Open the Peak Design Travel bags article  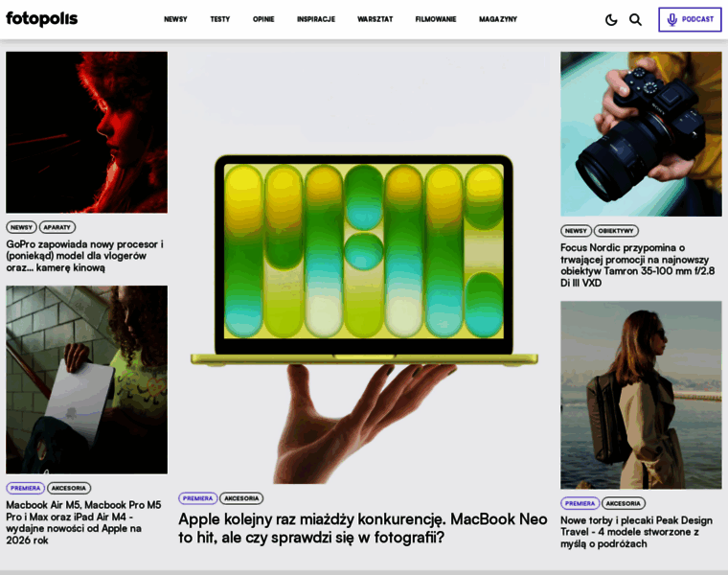(x=636, y=532)
